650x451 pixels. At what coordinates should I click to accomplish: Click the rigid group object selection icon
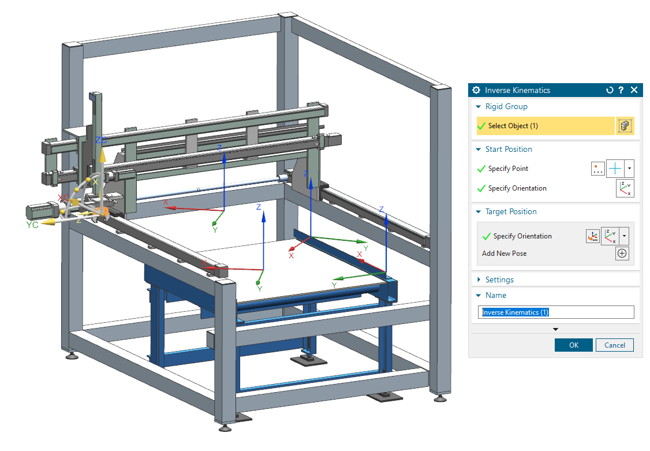pos(624,126)
